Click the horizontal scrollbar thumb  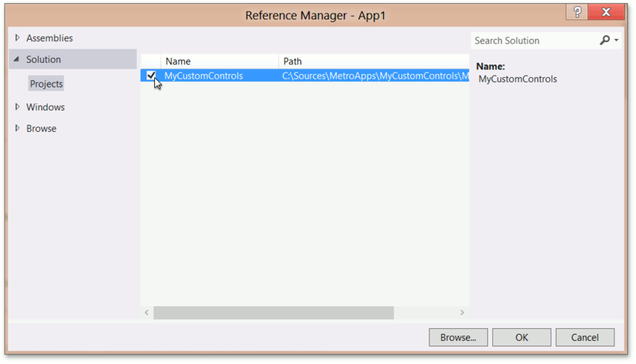point(273,312)
